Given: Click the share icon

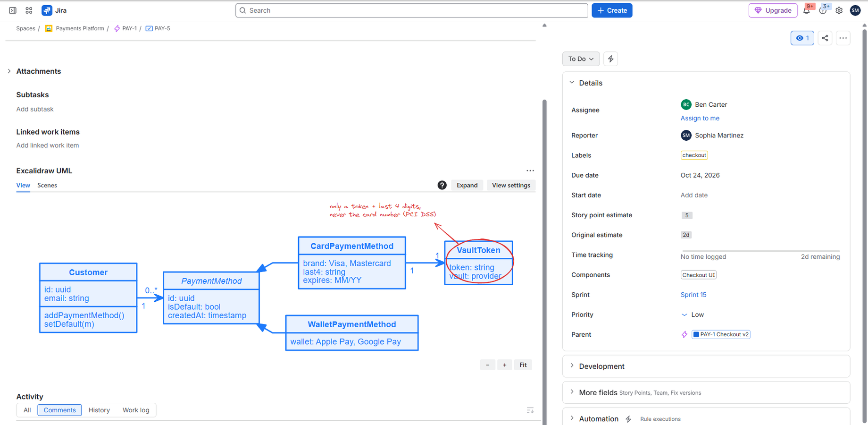Looking at the screenshot, I should pos(825,38).
